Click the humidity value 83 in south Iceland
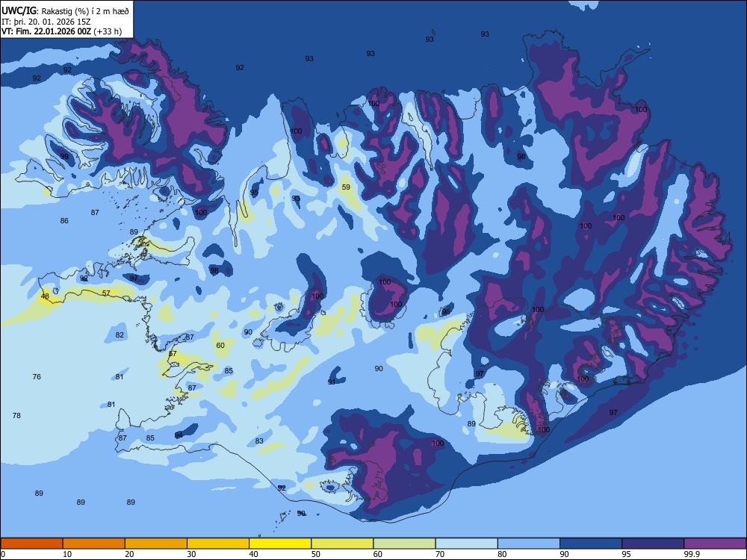747x560 pixels. (259, 441)
